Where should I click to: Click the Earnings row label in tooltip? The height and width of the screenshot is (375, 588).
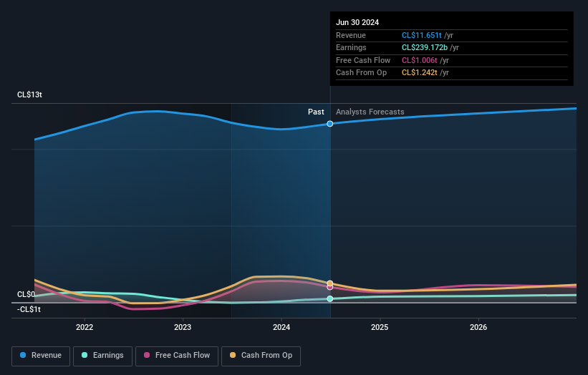coord(351,47)
